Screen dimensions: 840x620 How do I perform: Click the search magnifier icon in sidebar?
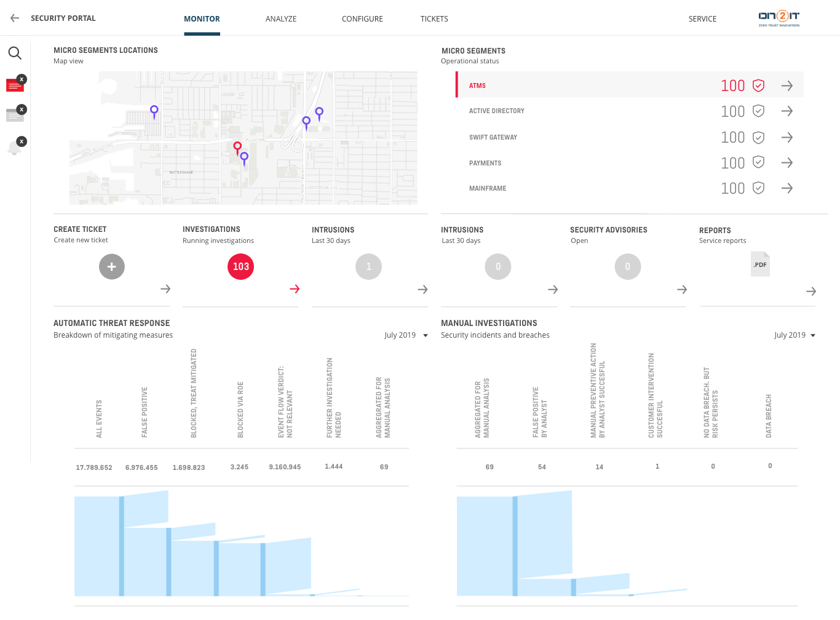click(x=15, y=54)
